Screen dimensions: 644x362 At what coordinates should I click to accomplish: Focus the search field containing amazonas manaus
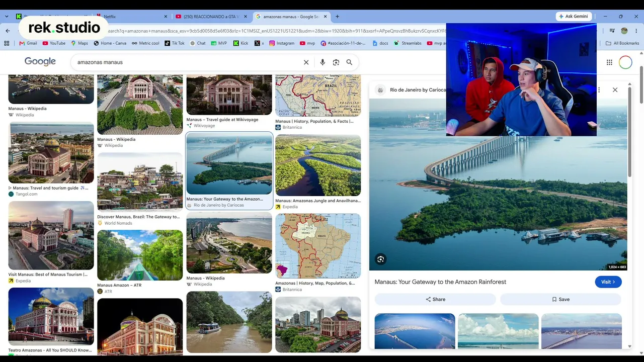tap(186, 62)
